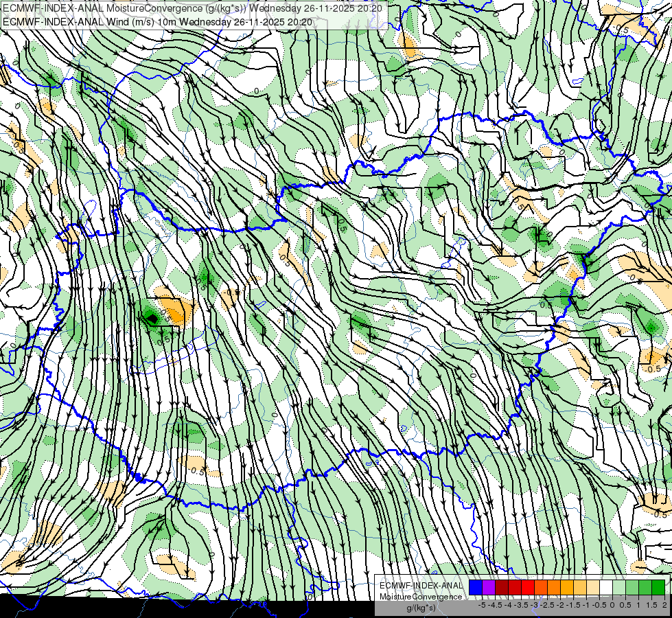The image size is (672, 618).
Task: Select the legend swatch between -1.5 and -1
Action: (580, 588)
